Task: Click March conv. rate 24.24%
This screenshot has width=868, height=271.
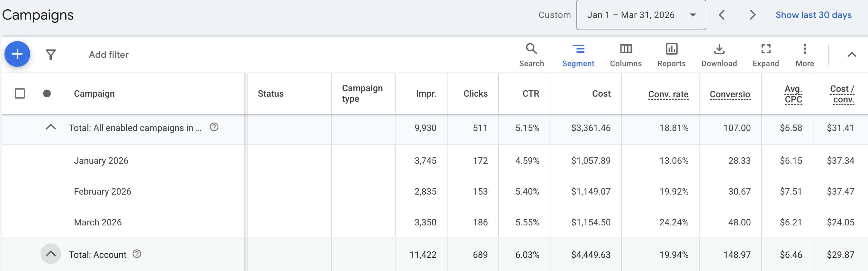Action: point(674,222)
